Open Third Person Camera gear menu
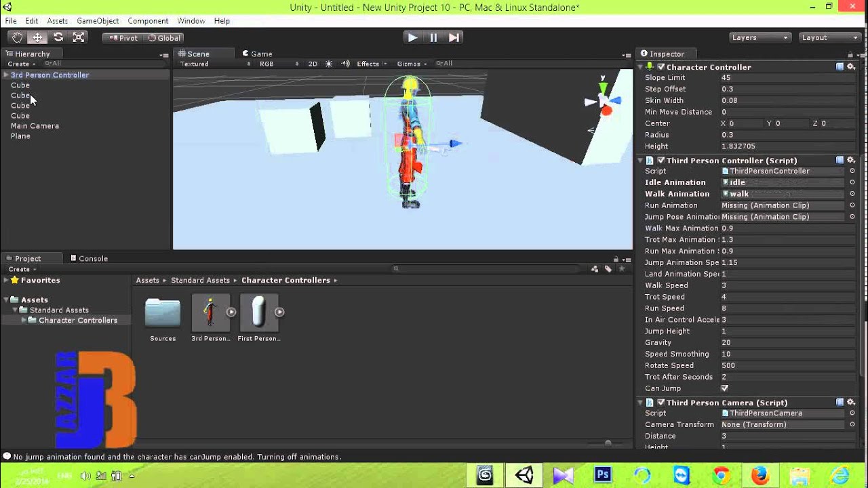 pos(851,402)
